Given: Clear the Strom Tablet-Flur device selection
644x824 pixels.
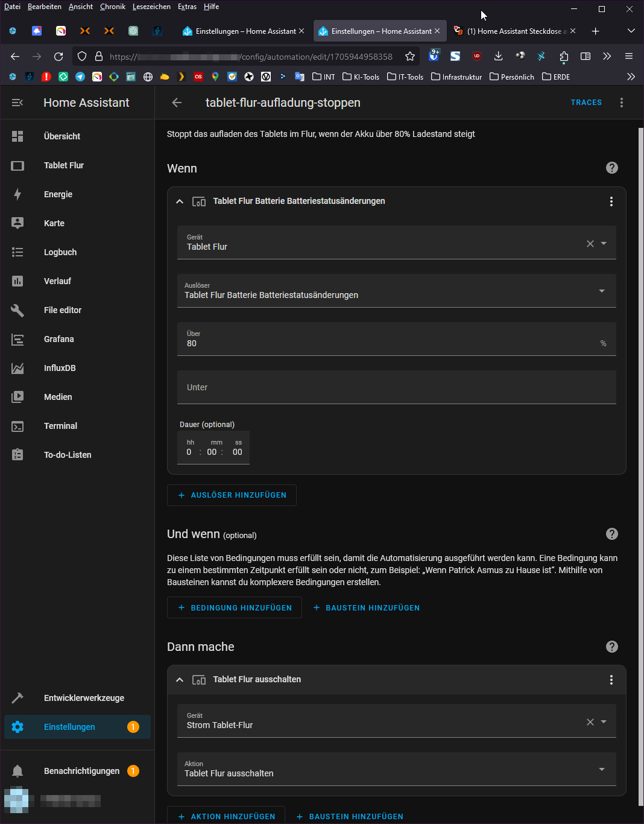Looking at the screenshot, I should pyautogui.click(x=590, y=722).
